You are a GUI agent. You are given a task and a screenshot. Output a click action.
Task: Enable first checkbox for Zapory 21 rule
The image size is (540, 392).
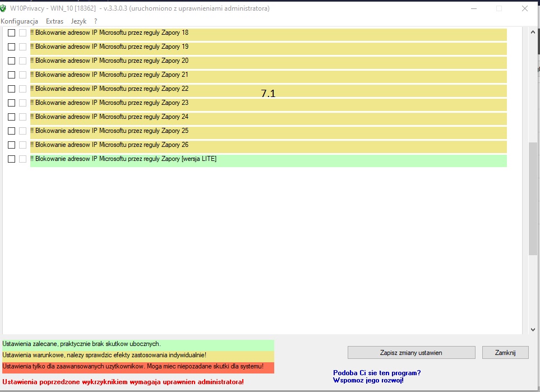(x=11, y=75)
